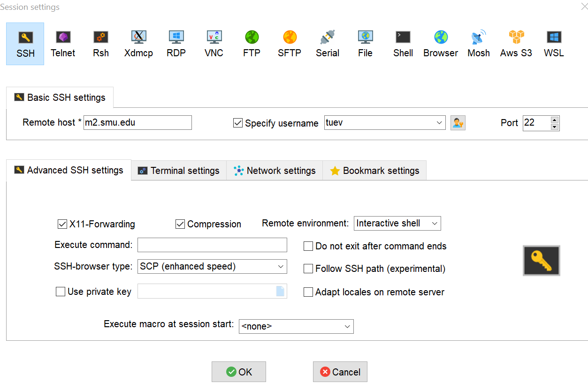
Task: Select the WSL session icon
Action: click(x=554, y=44)
